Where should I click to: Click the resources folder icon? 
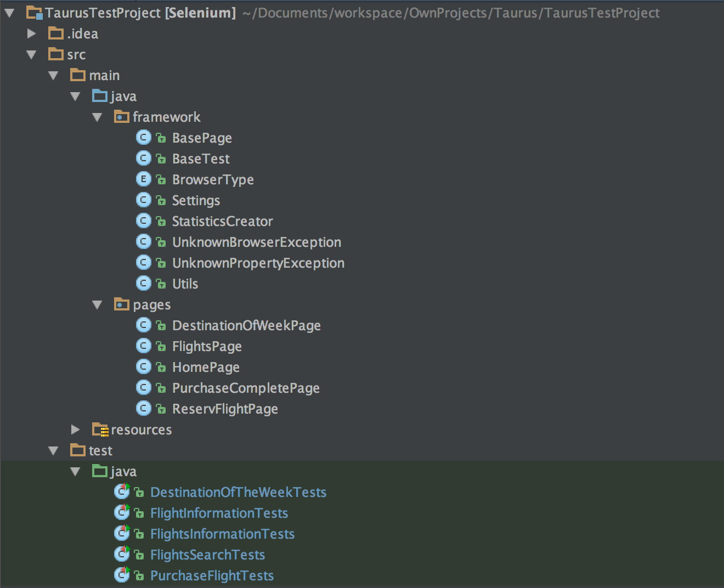[100, 429]
